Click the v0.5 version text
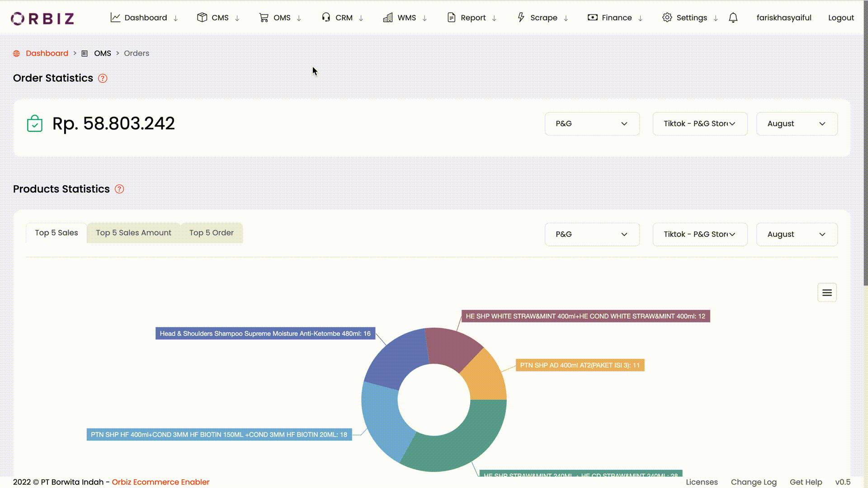 (x=843, y=482)
